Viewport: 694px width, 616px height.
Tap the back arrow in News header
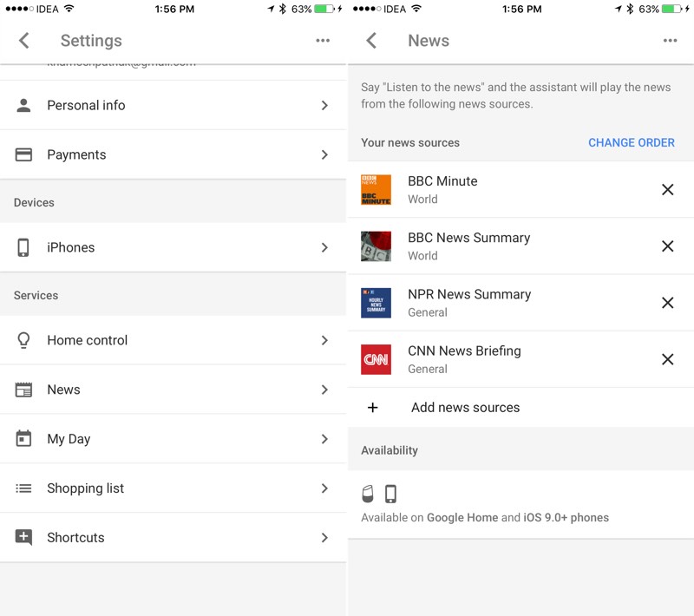tap(371, 41)
